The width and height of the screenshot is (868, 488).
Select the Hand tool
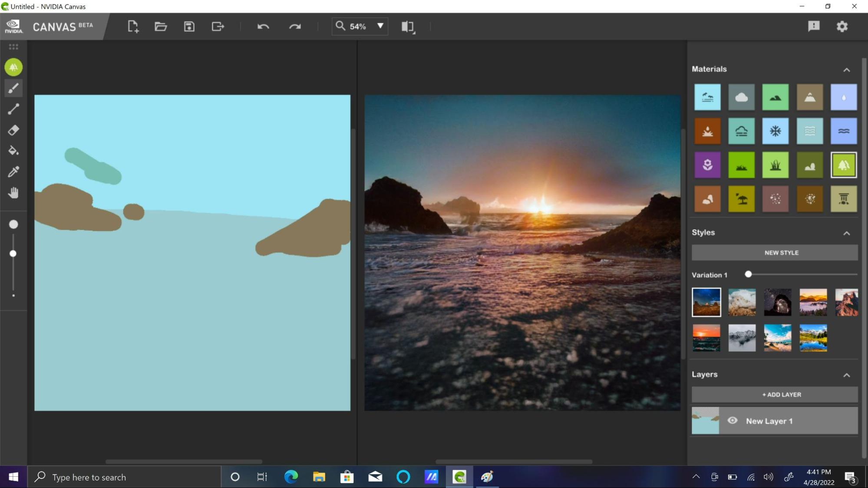[x=13, y=192]
